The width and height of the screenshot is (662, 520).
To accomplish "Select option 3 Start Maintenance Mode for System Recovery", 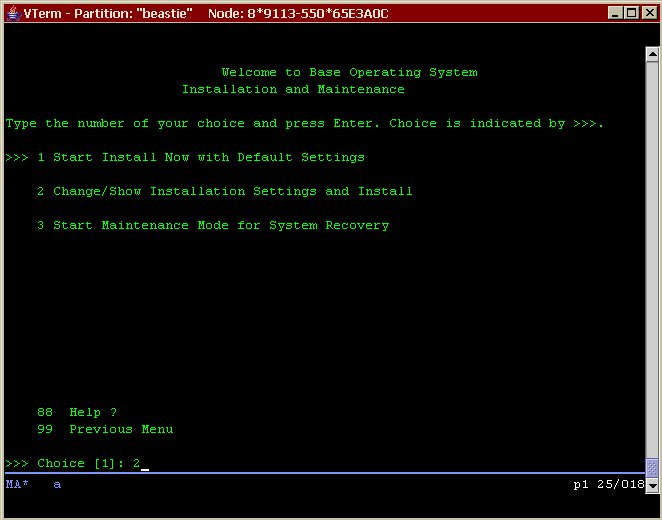I will point(212,226).
